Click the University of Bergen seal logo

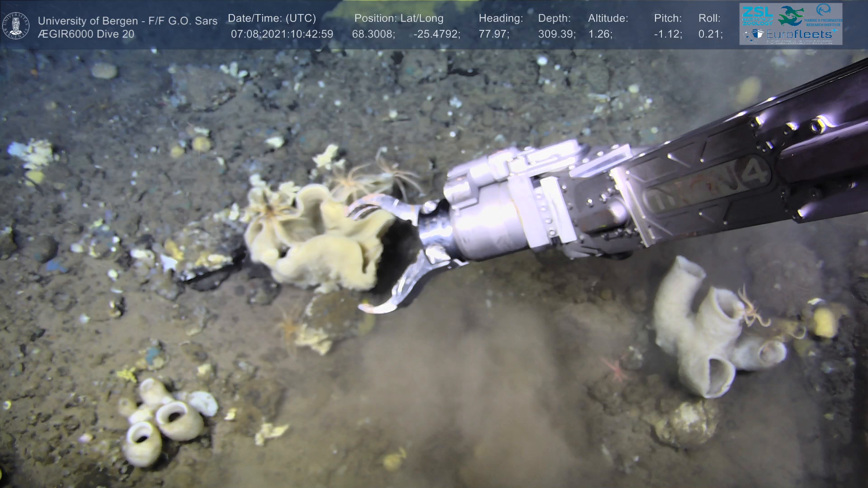(x=15, y=25)
